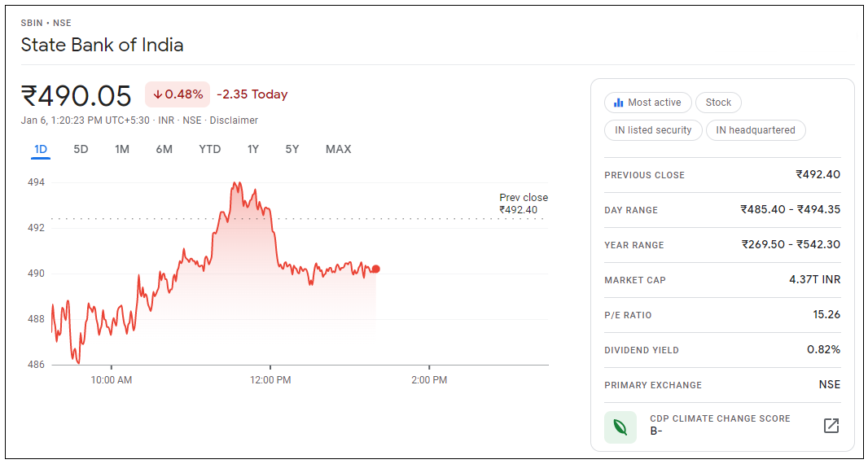The width and height of the screenshot is (868, 464).
Task: Switch to the 1M chart range
Action: (122, 149)
